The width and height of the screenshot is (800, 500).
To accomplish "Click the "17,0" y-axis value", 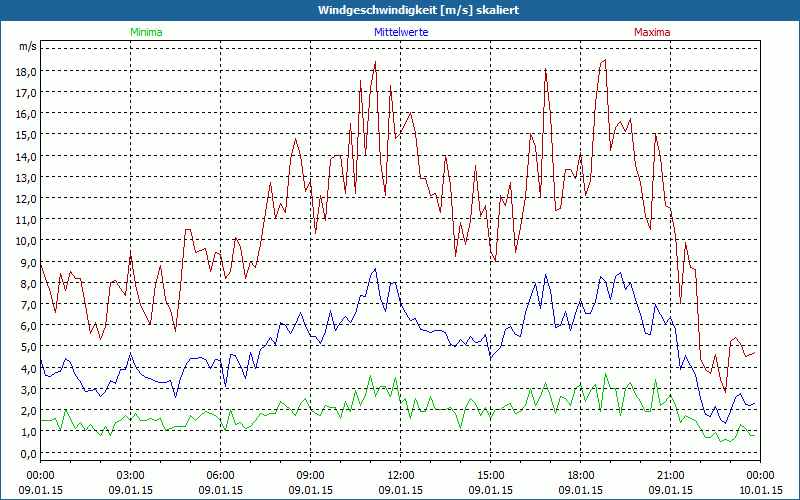I will tap(28, 93).
